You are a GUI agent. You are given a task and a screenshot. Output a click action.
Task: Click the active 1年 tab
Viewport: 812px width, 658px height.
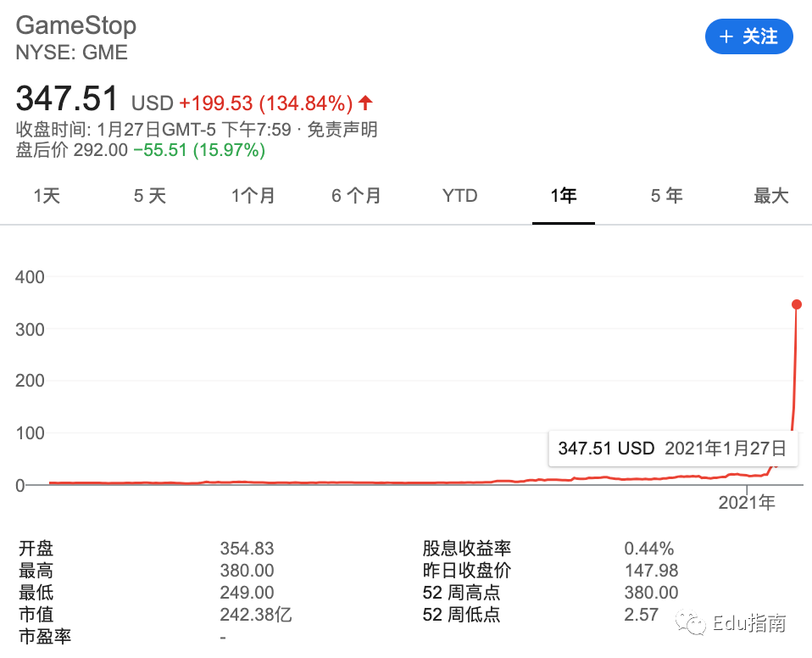[564, 196]
